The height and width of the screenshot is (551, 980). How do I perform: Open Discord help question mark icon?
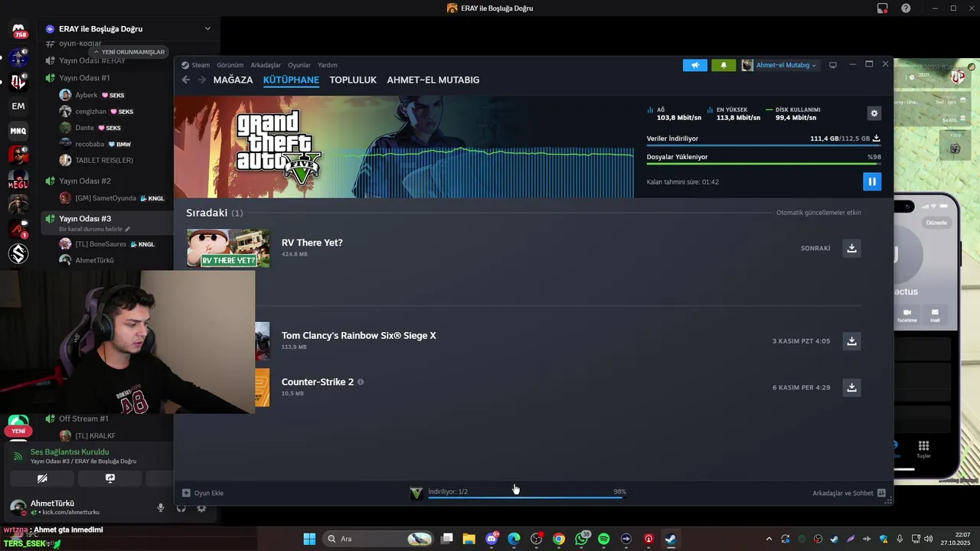(906, 8)
